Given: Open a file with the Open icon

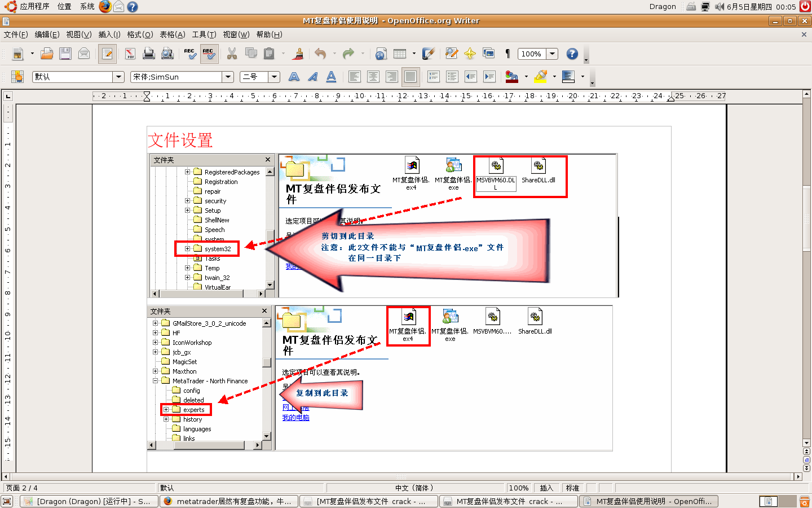Looking at the screenshot, I should click(x=47, y=54).
